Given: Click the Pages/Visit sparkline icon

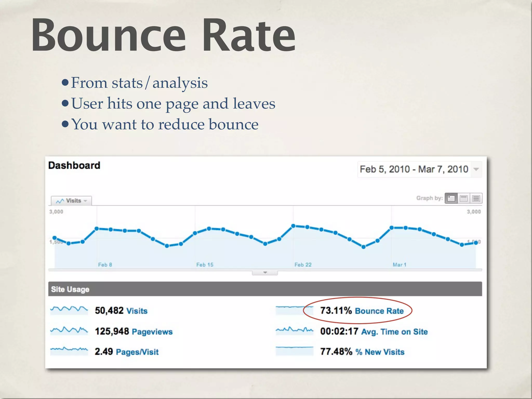Looking at the screenshot, I should point(69,351).
